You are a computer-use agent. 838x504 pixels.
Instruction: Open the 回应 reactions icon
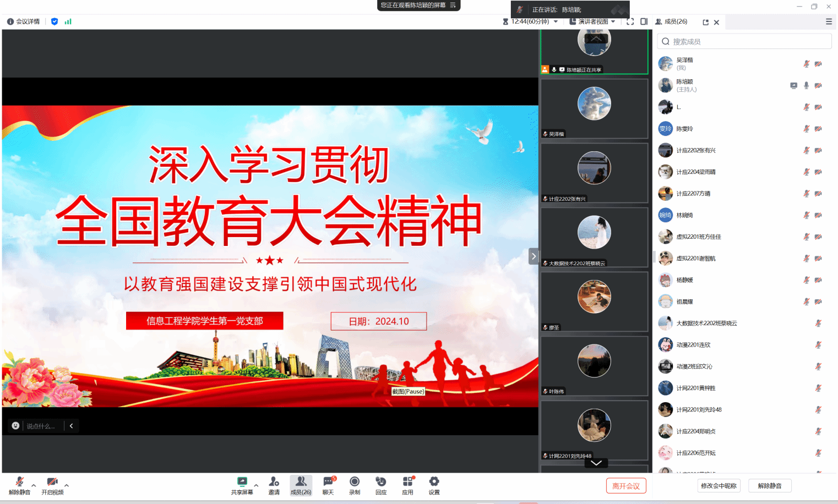(x=380, y=483)
